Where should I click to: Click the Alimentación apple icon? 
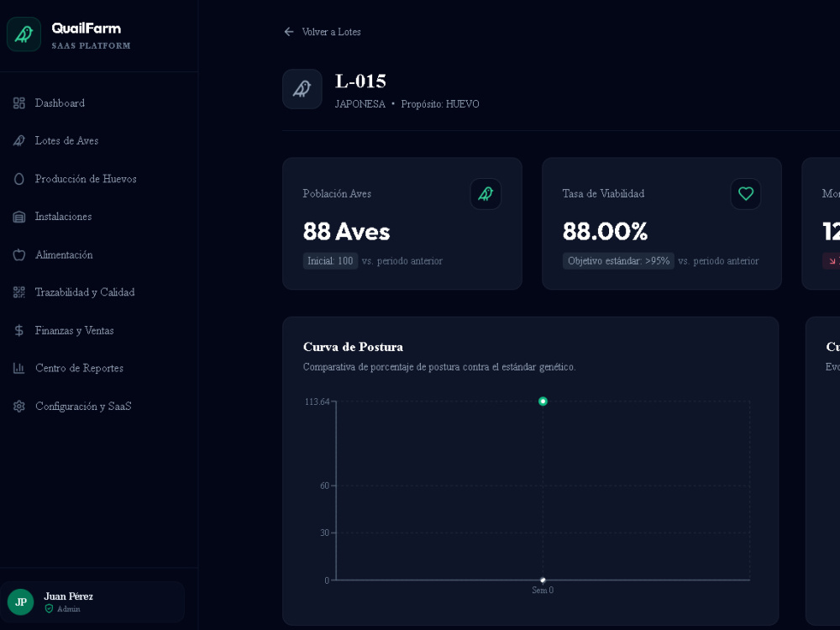tap(19, 255)
